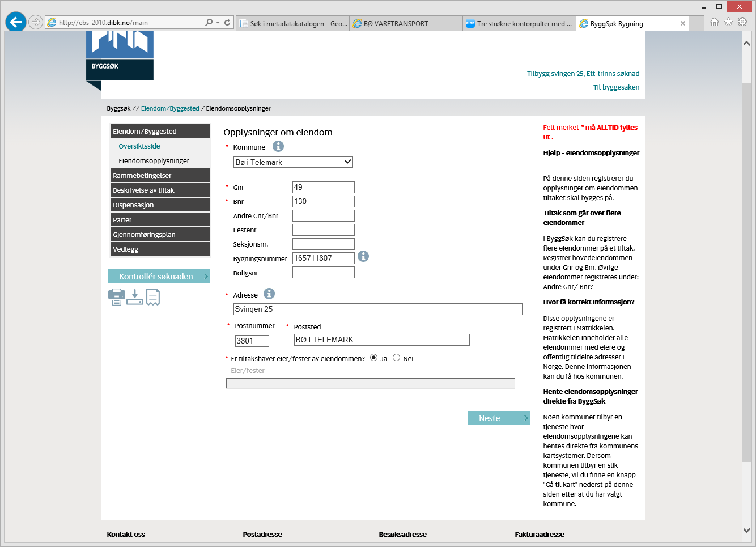Viewport: 756px width, 547px height.
Task: Go to Oversiktsside link
Action: point(139,146)
